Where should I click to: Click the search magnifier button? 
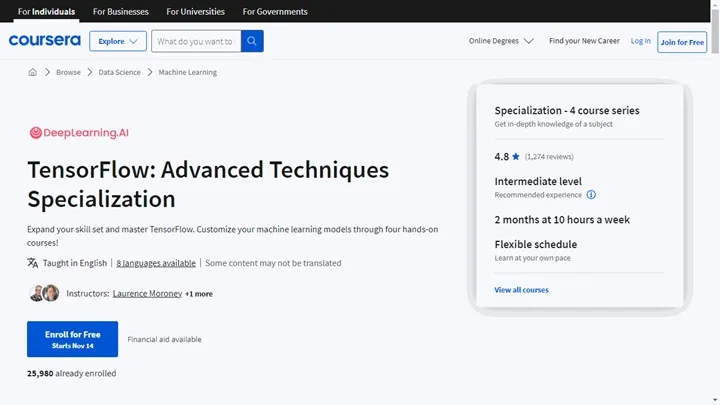click(252, 41)
